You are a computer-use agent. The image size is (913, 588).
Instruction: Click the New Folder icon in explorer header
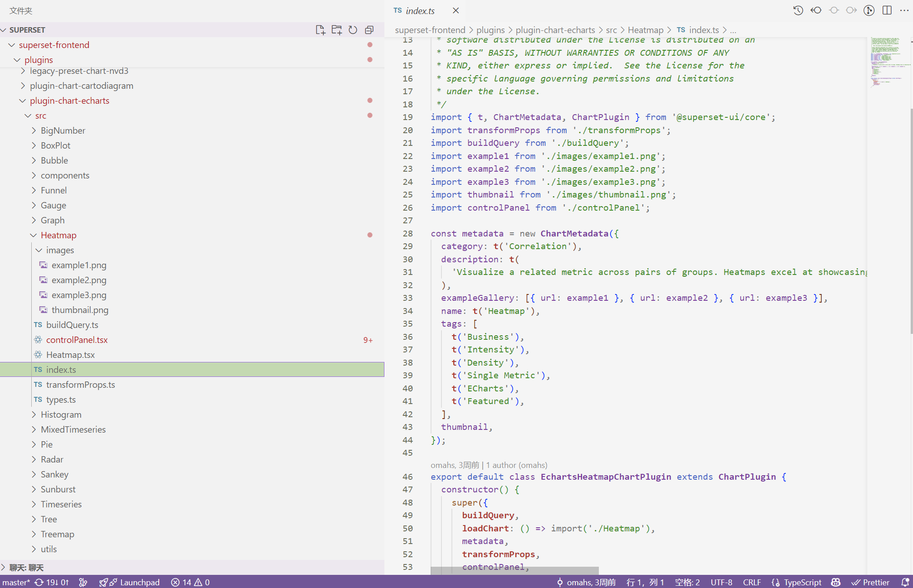coord(336,30)
